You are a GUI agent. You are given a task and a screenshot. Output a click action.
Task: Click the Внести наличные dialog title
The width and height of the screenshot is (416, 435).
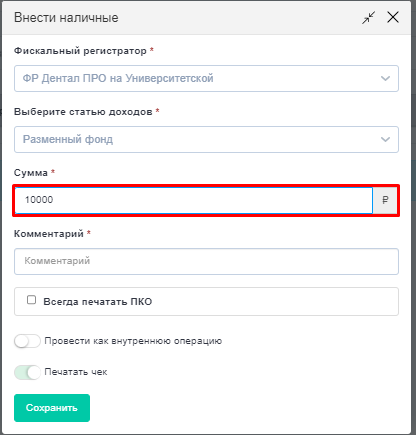pyautogui.click(x=66, y=18)
